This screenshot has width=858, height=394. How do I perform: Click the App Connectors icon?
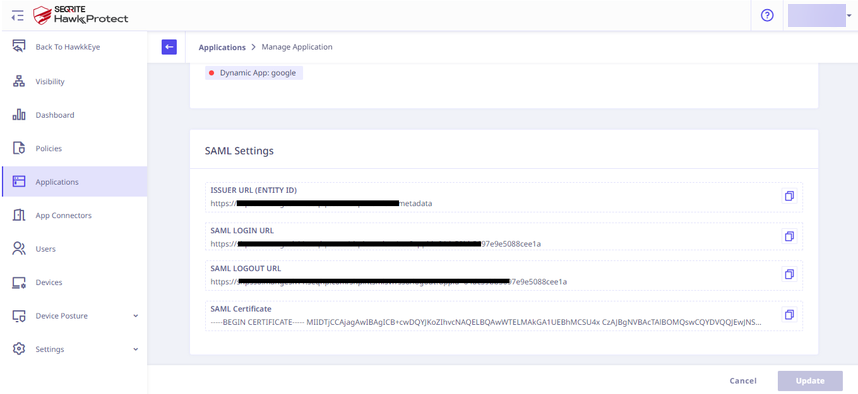point(19,215)
